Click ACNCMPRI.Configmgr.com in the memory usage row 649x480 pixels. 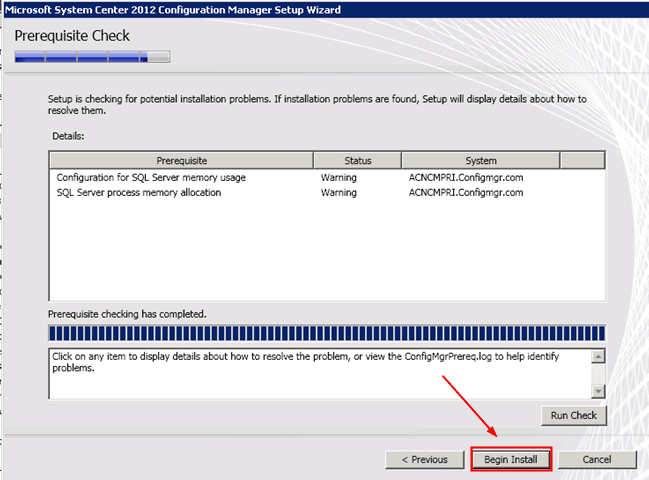point(466,178)
